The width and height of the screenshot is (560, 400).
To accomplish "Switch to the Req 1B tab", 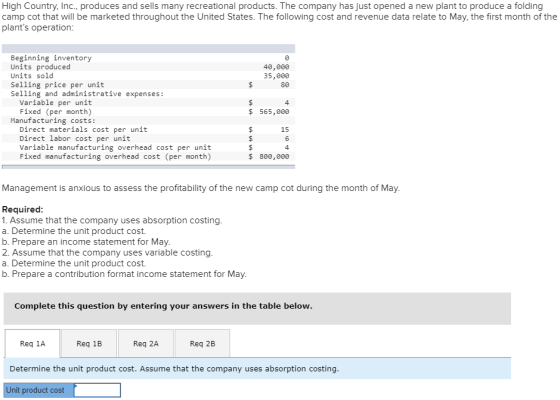I will pos(89,344).
